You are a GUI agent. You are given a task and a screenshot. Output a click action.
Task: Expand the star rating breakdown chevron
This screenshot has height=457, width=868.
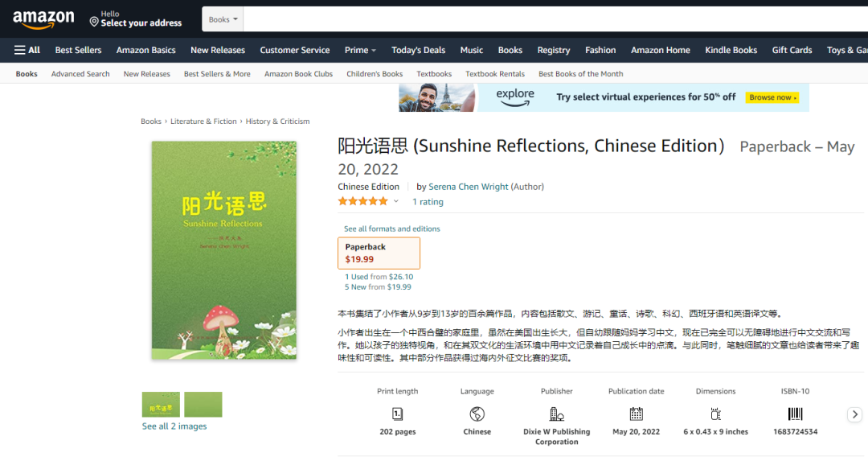click(x=395, y=202)
